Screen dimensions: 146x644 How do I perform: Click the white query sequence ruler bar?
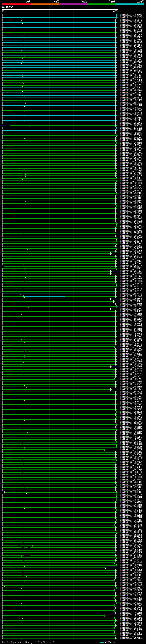click(60, 10)
